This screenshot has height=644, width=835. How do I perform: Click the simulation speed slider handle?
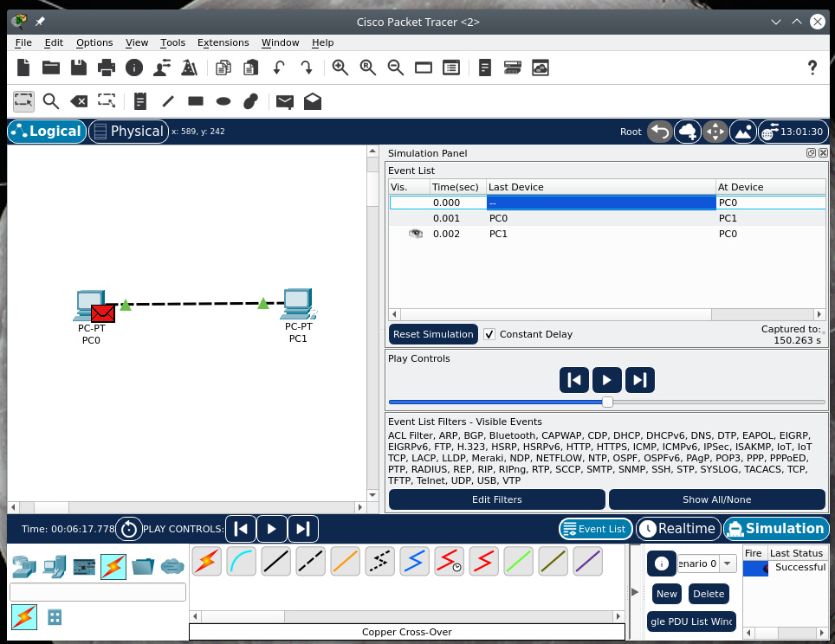click(x=607, y=402)
